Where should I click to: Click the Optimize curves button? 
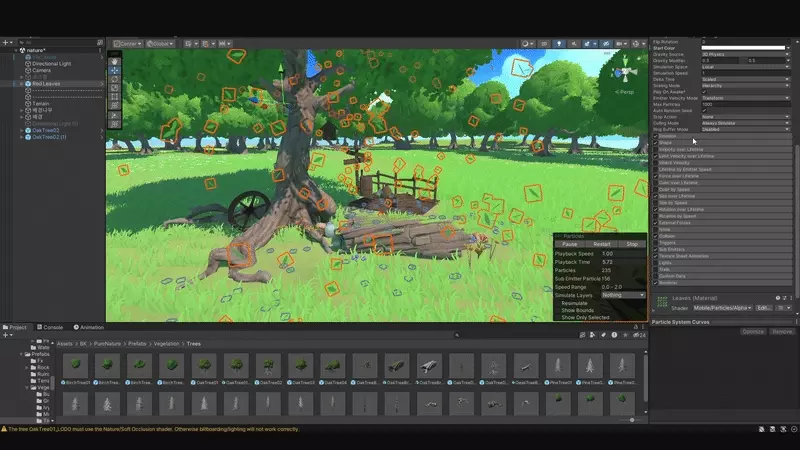pyautogui.click(x=753, y=332)
